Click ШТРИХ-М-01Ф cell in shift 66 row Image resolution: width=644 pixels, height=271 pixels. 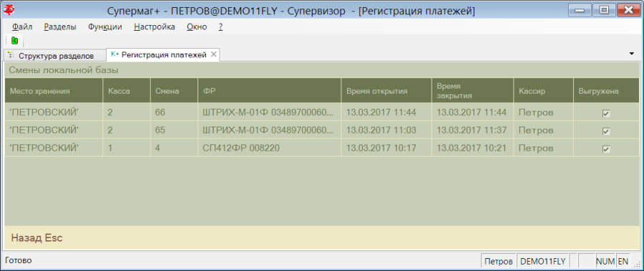click(270, 112)
